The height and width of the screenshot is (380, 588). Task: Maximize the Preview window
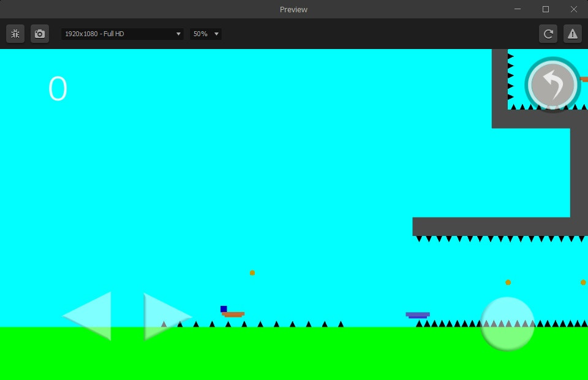click(x=546, y=9)
